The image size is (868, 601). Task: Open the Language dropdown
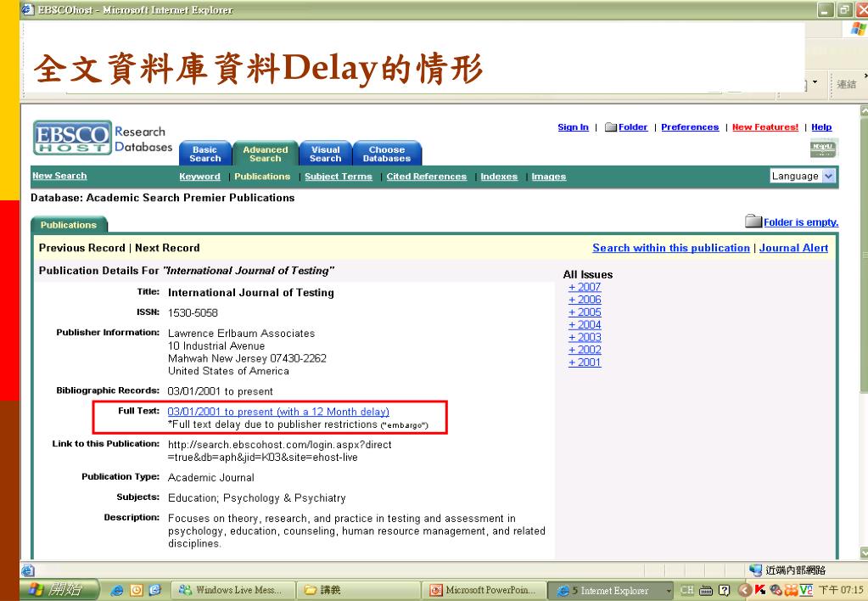coord(803,177)
